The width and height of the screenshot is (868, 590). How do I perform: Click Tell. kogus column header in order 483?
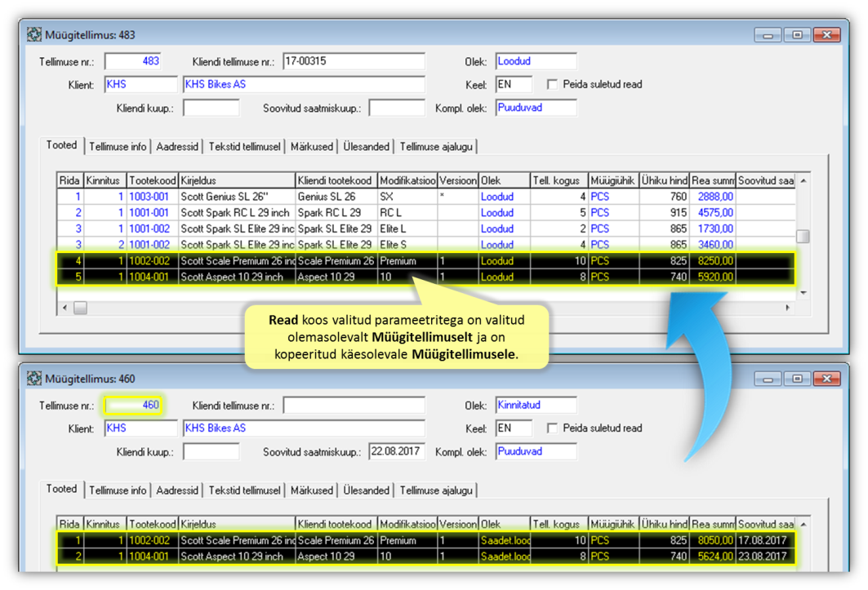559,180
